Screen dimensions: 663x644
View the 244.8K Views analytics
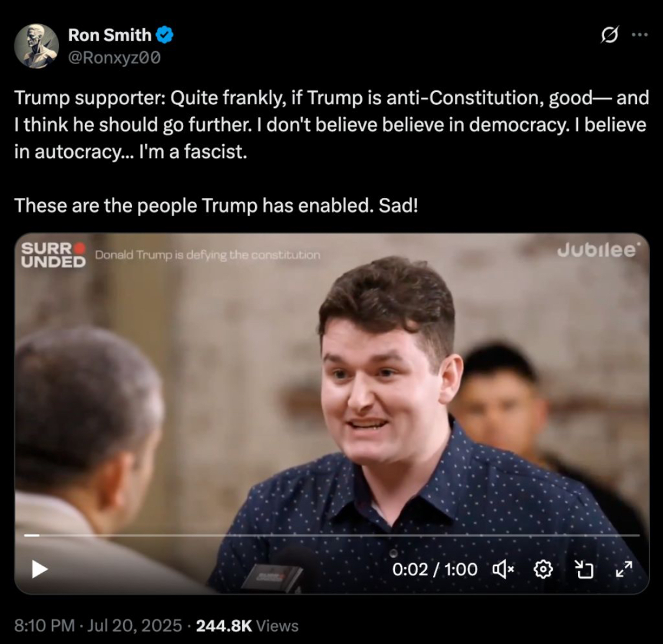pyautogui.click(x=248, y=625)
